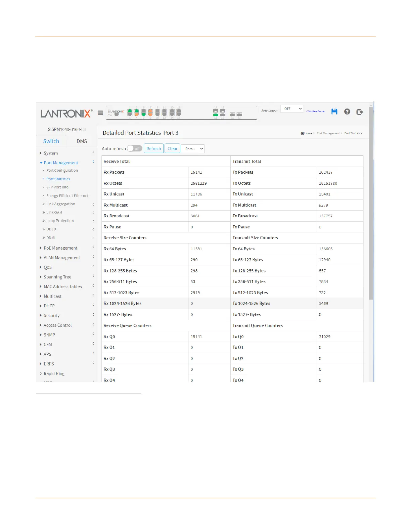This screenshot has height=532, width=411.
Task: Expand the DHCP menu
Action: pos(49,306)
